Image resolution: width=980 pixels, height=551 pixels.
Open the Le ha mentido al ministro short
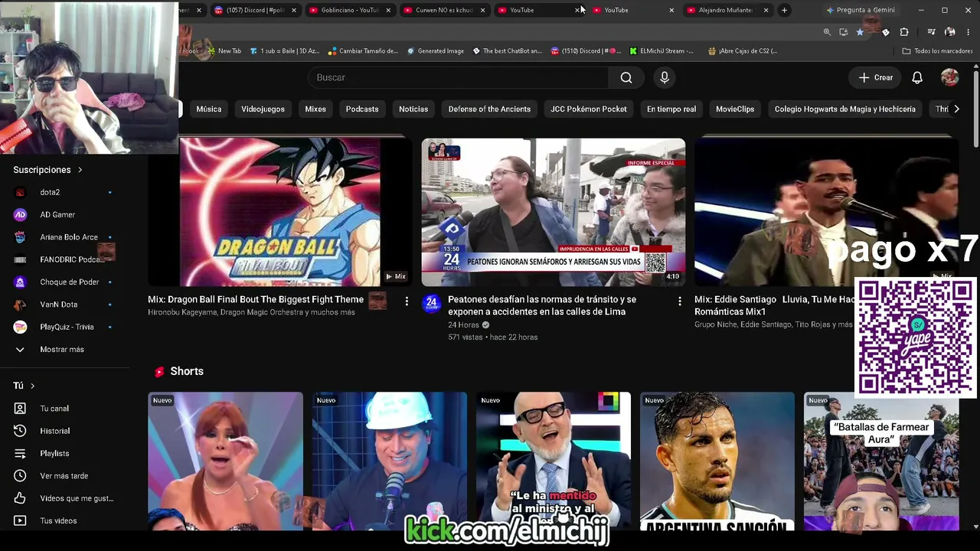pos(554,461)
